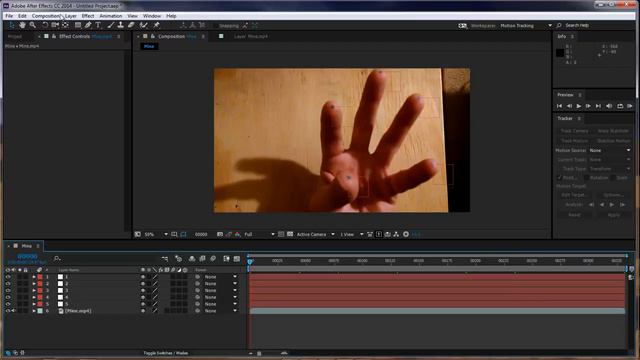Image resolution: width=640 pixels, height=360 pixels.
Task: Toggle the shy layers hide icon
Action: (192, 259)
